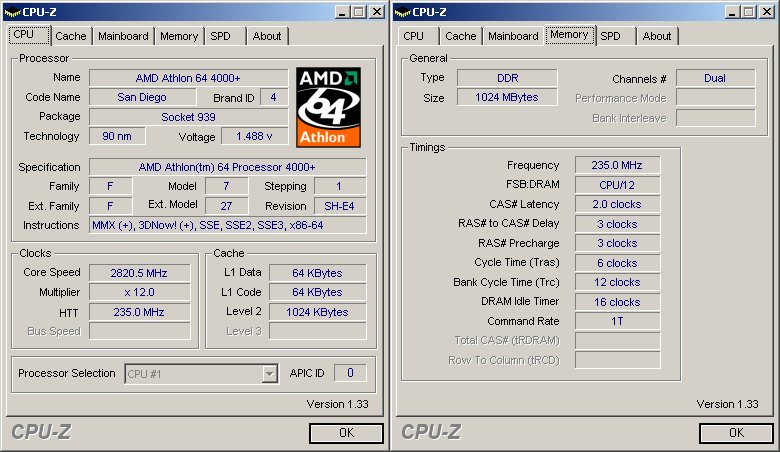Click the Bank Cycle Time value 12 clocks
Viewport: 780px width, 452px height.
617,282
